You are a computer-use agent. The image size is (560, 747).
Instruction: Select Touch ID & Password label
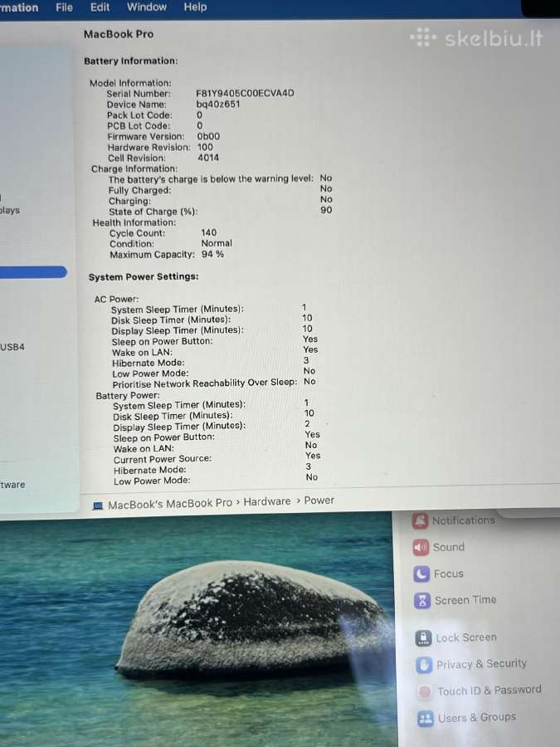pos(489,691)
